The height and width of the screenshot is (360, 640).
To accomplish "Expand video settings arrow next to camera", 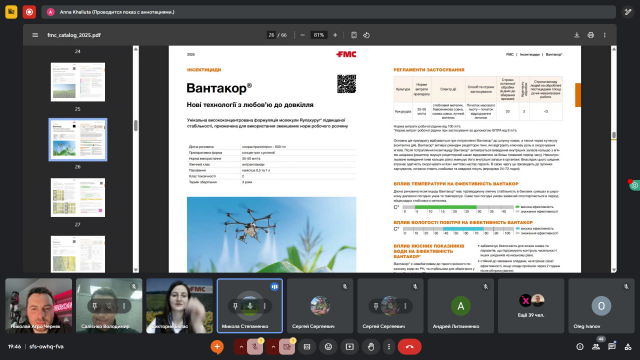I will [x=273, y=347].
